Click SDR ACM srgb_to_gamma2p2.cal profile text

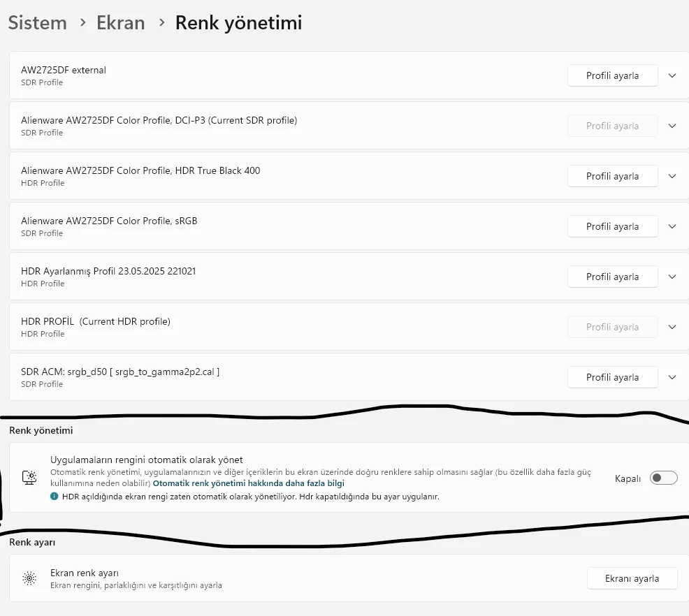pos(120,372)
